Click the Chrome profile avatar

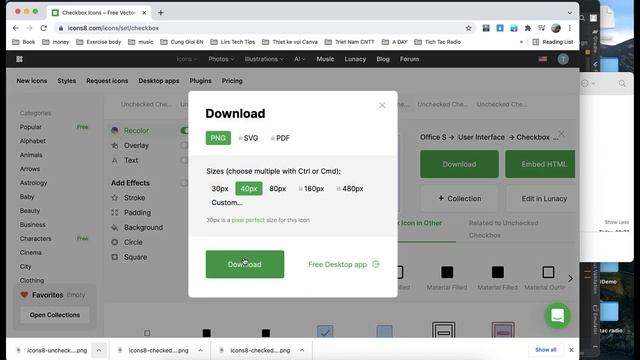pyautogui.click(x=556, y=28)
